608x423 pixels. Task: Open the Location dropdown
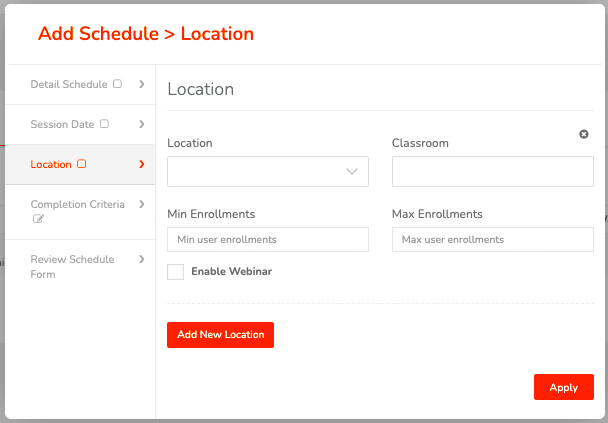click(268, 171)
